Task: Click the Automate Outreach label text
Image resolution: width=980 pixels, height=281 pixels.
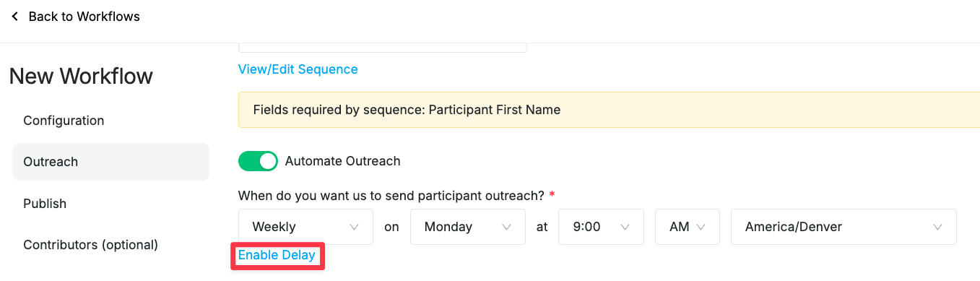Action: (342, 161)
